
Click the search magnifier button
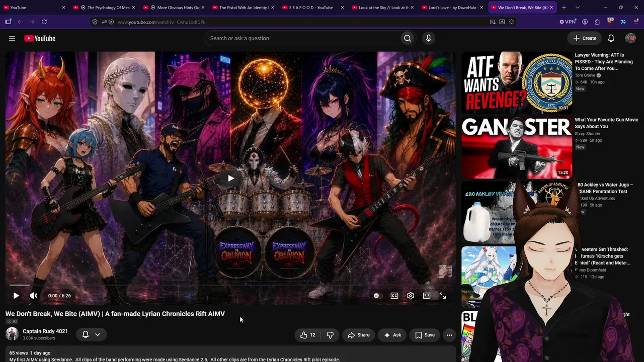click(x=408, y=38)
